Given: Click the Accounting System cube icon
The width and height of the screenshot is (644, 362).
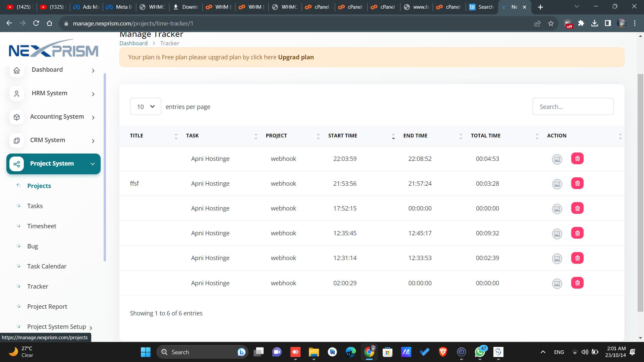Looking at the screenshot, I should coord(16,117).
